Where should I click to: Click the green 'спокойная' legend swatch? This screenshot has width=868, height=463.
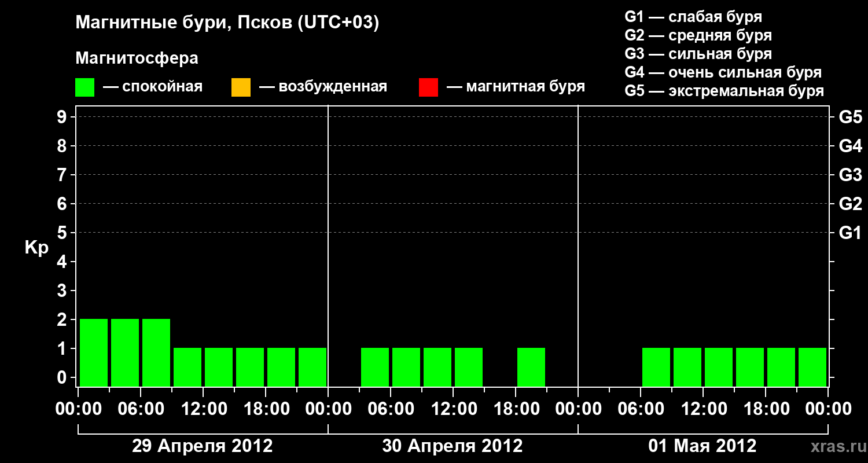point(85,87)
